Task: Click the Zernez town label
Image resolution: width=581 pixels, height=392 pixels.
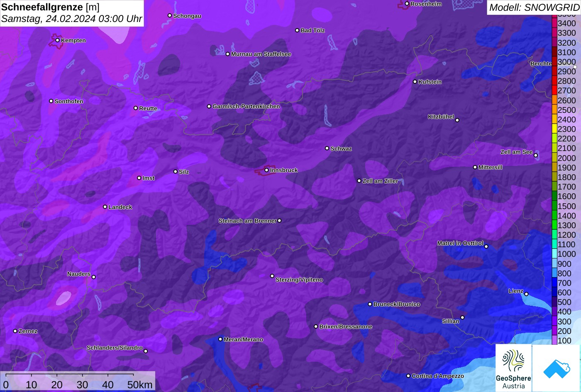Action: (x=28, y=331)
